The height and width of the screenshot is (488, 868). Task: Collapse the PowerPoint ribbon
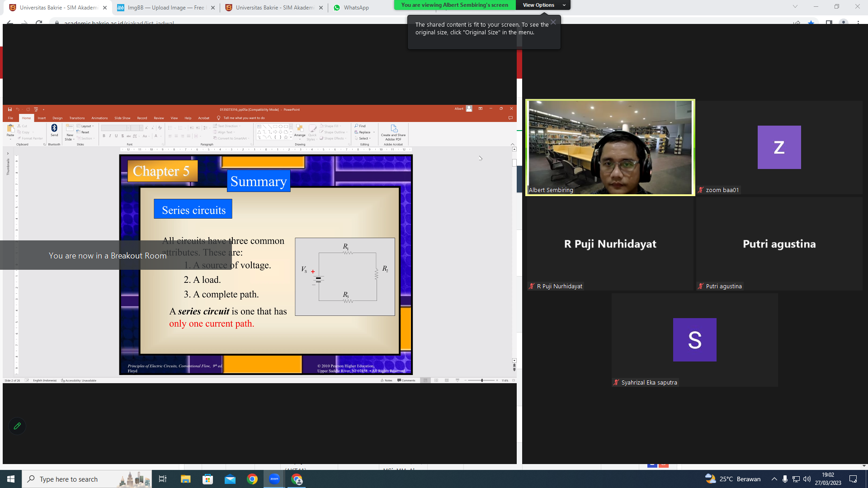coord(513,145)
